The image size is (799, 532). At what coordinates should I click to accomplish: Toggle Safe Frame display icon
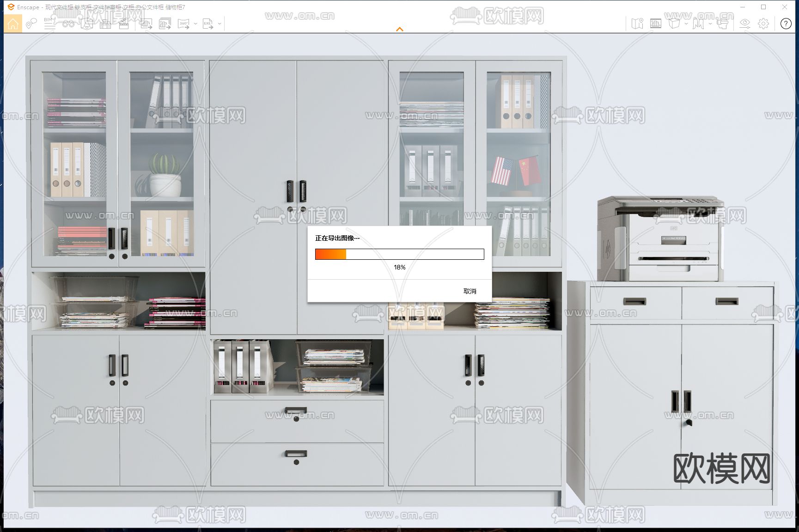click(655, 24)
